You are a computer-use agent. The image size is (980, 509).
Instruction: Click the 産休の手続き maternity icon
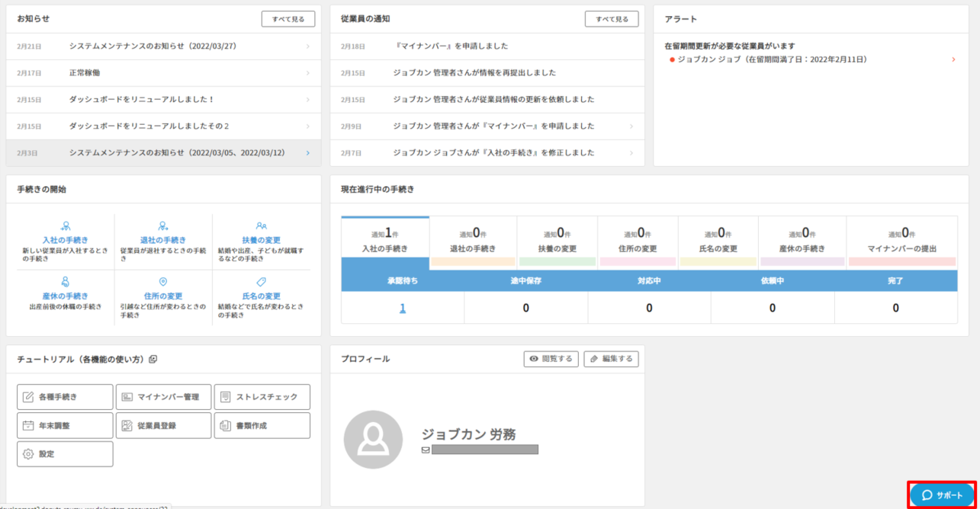(x=66, y=282)
